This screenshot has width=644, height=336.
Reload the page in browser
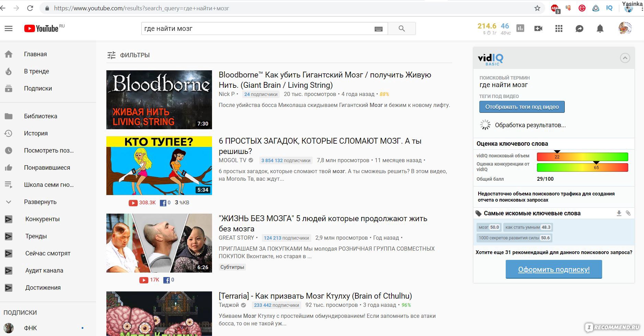(x=30, y=8)
